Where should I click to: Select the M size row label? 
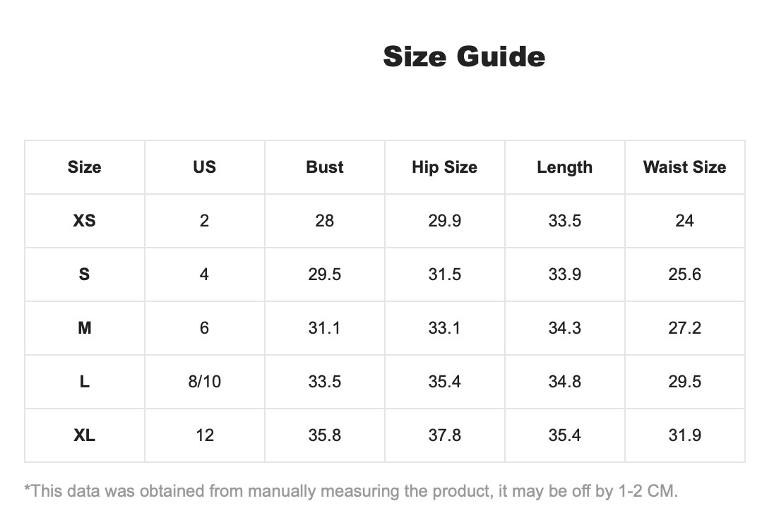pos(85,328)
